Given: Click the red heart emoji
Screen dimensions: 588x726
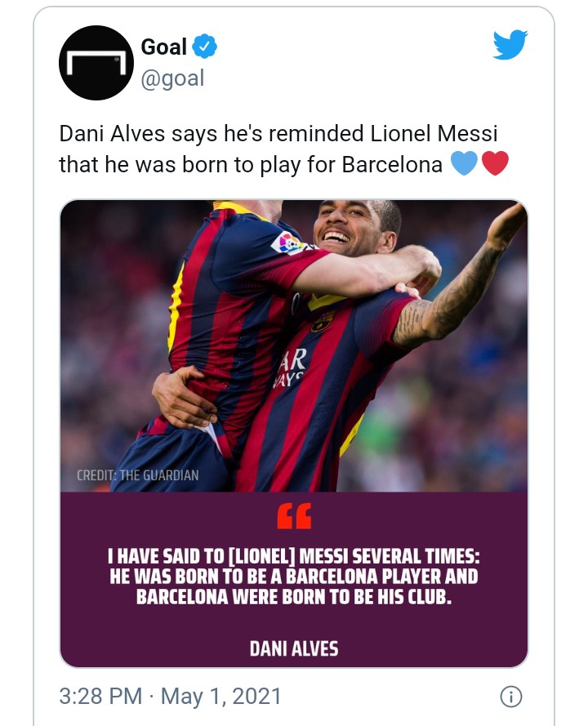Looking at the screenshot, I should pos(495,164).
